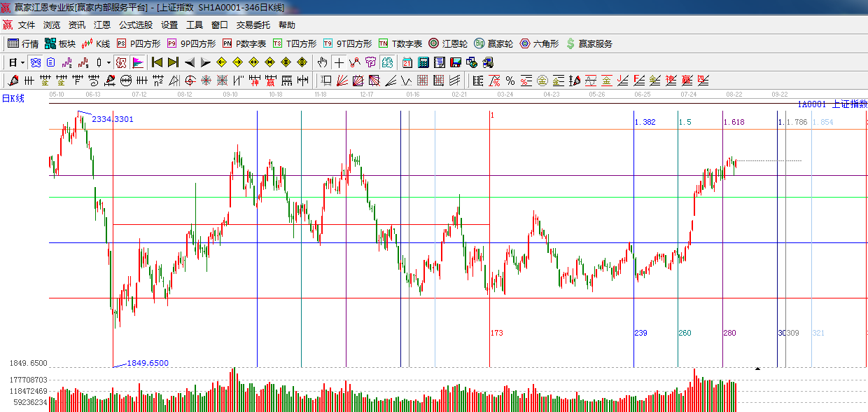
Task: Toggle the blue highlighted chart-mode button
Action: tap(35, 62)
